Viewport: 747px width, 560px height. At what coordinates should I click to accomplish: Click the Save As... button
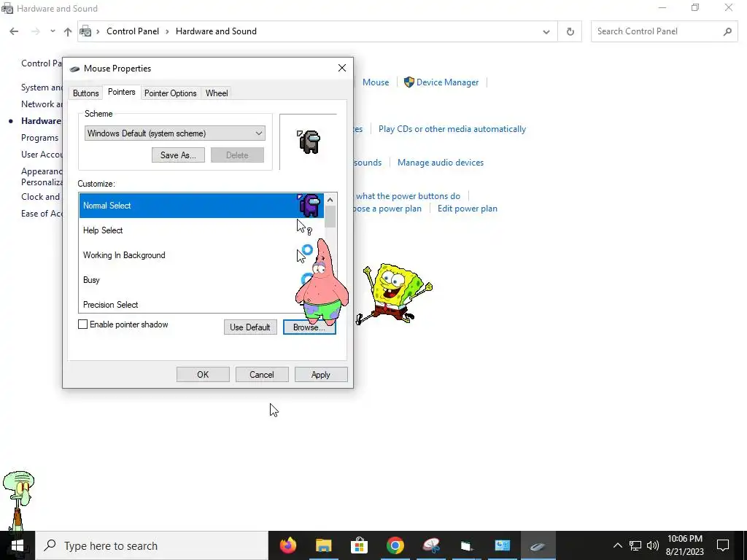pos(178,155)
